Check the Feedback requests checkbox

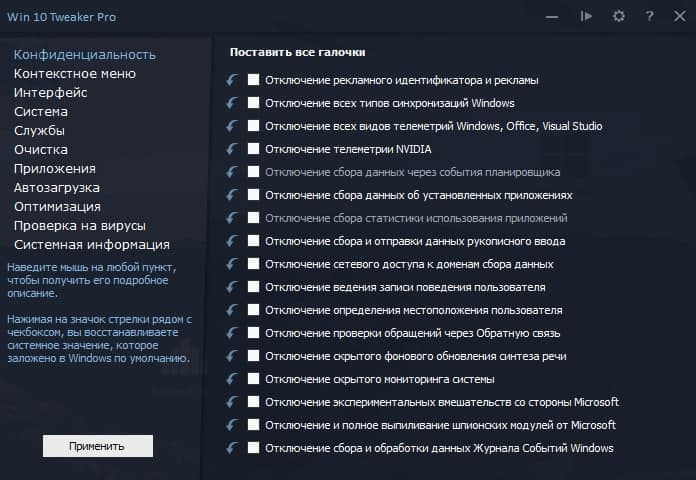(254, 333)
